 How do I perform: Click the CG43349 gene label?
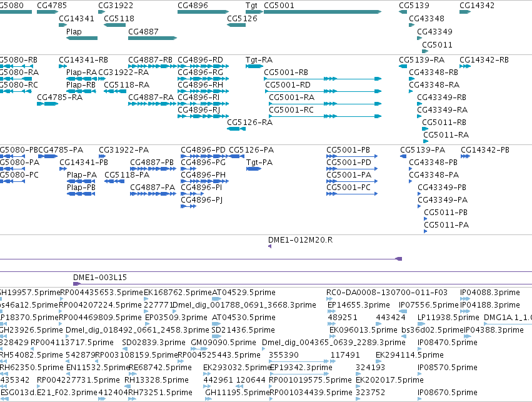click(x=434, y=31)
